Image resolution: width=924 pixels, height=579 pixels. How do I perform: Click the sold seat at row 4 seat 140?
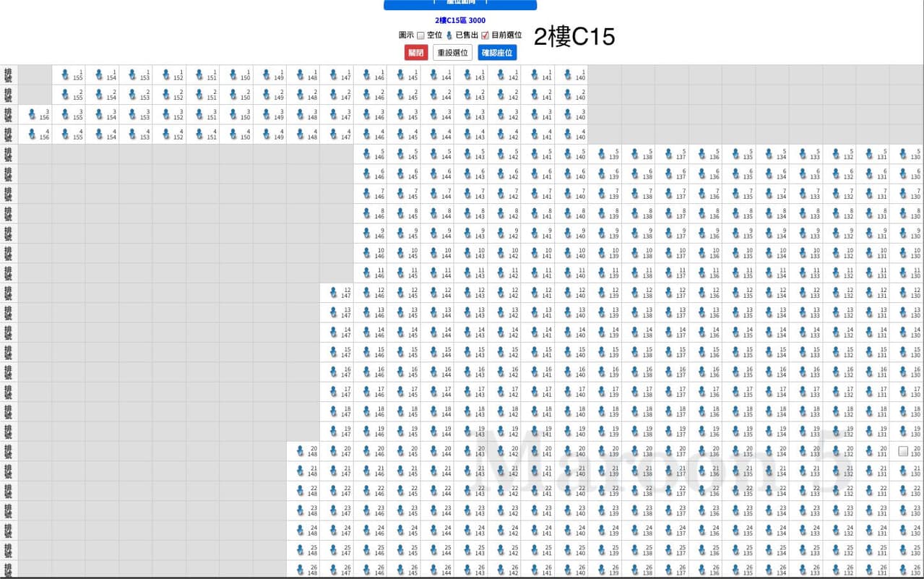coord(569,134)
